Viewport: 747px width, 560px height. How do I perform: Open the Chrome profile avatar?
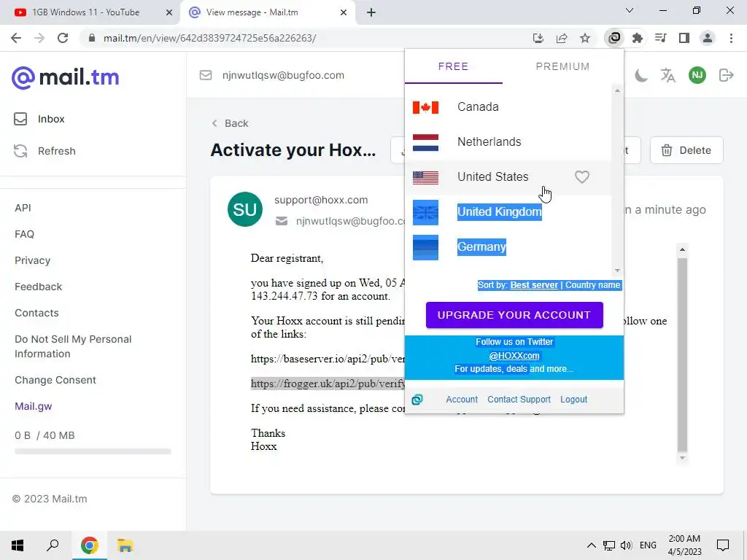click(x=708, y=38)
